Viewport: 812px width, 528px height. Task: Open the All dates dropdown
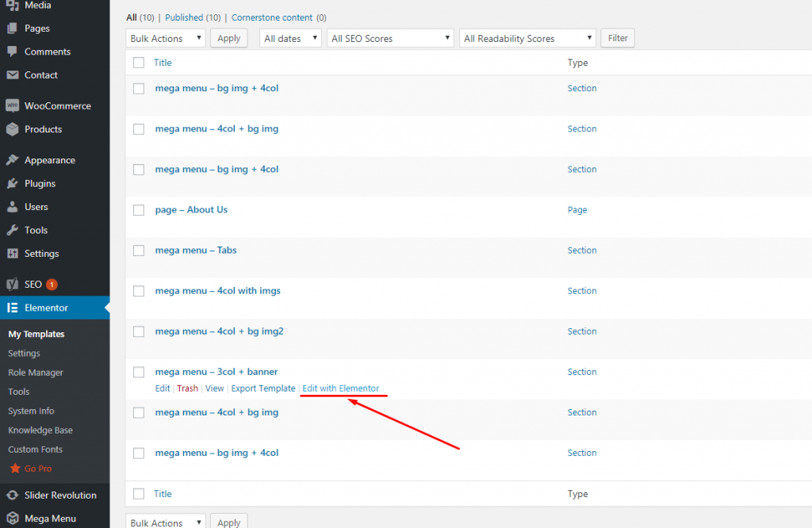pos(290,38)
